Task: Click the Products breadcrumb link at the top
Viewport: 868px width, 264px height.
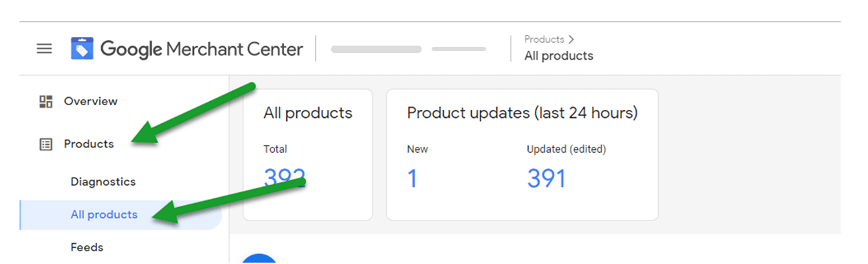Action: pos(544,40)
